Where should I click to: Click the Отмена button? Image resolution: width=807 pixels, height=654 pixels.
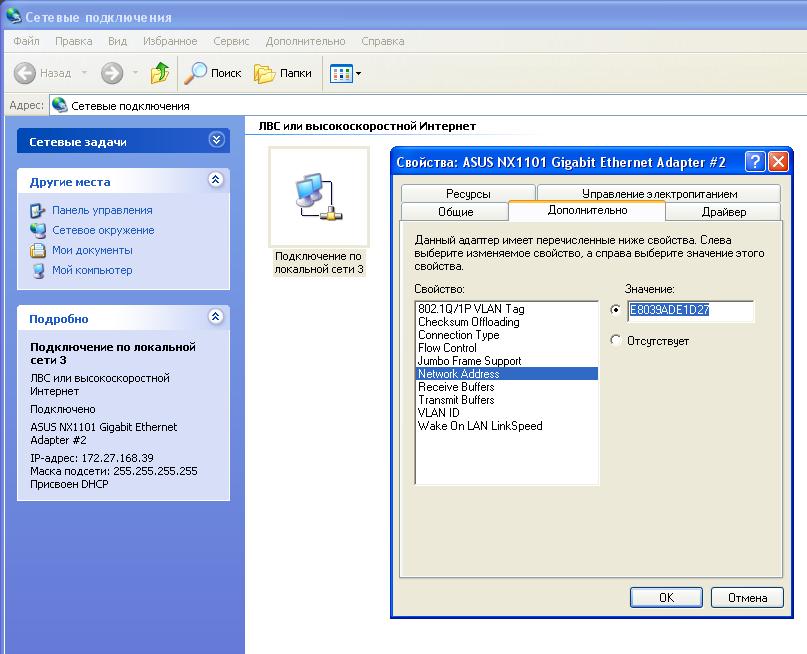(747, 597)
